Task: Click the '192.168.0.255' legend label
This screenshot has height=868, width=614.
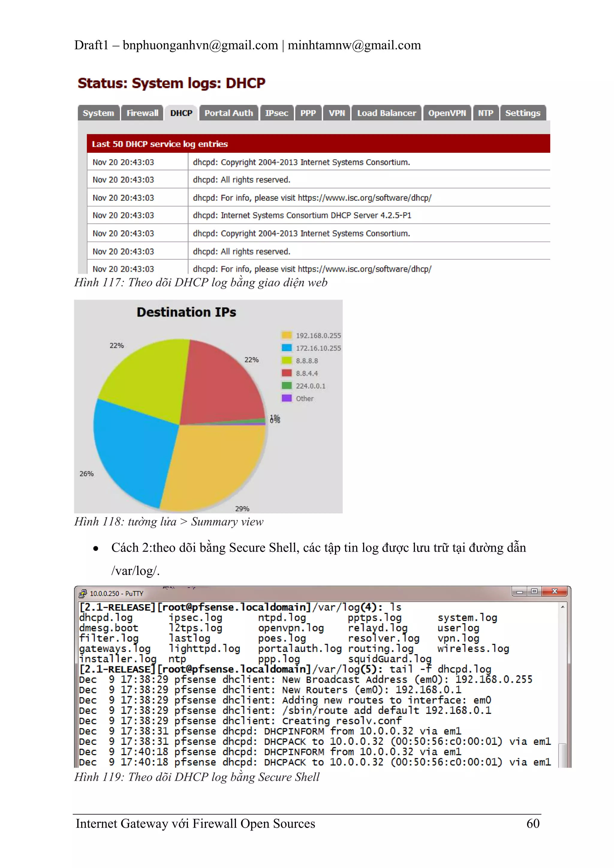Action: point(318,336)
